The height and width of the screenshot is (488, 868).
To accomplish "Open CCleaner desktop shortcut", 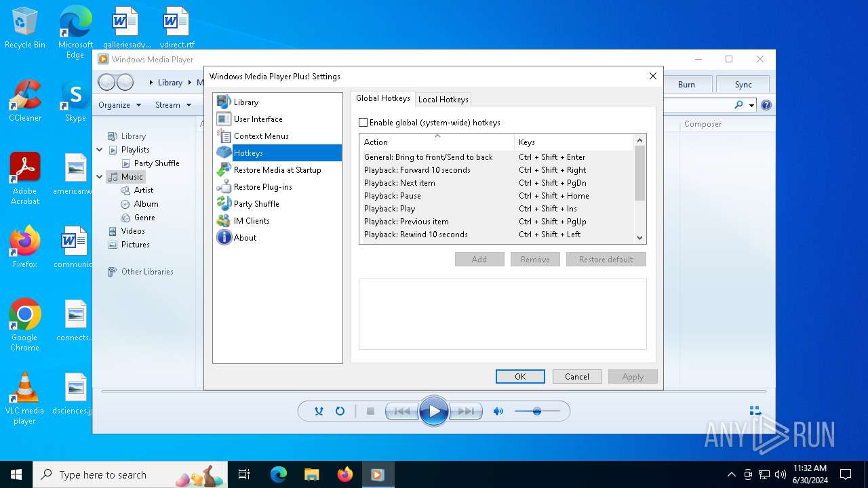I will click(x=25, y=100).
